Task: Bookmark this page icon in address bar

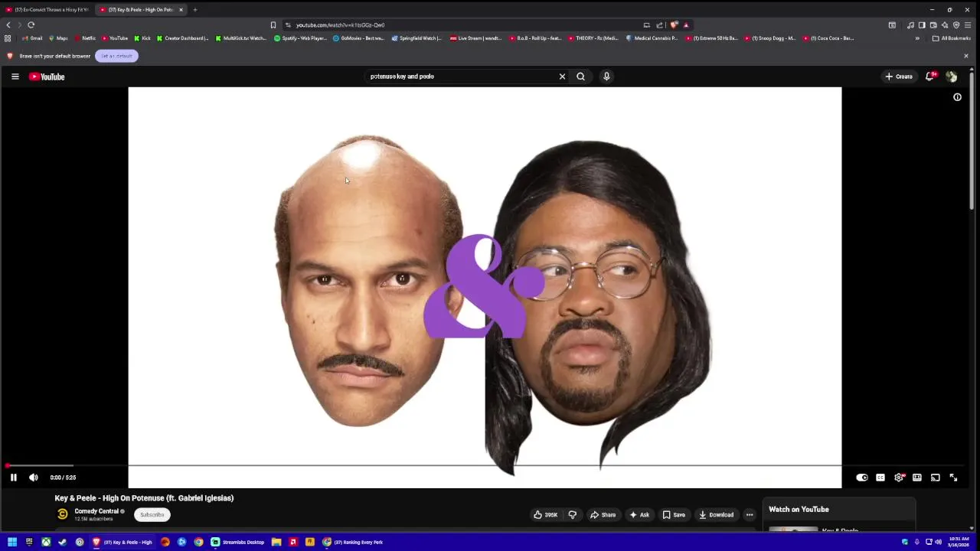Action: click(x=273, y=24)
